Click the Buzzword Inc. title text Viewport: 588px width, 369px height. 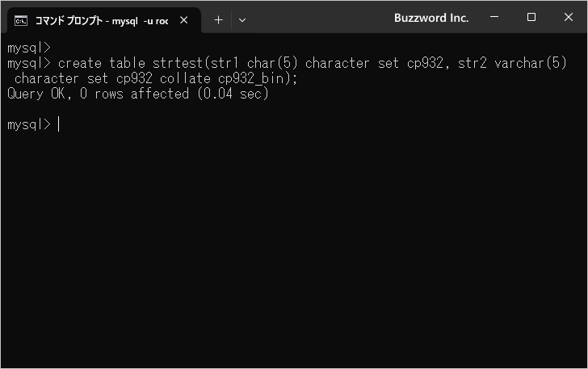coord(431,18)
